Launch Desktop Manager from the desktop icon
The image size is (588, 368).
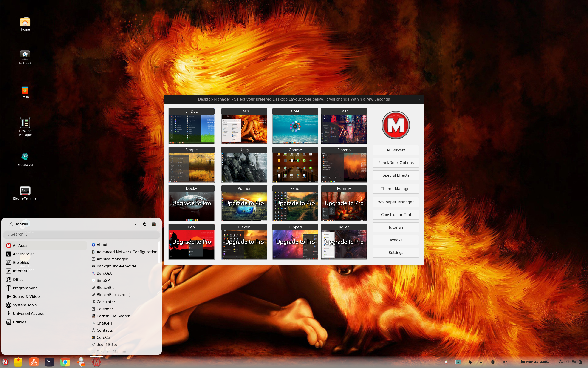pos(25,126)
